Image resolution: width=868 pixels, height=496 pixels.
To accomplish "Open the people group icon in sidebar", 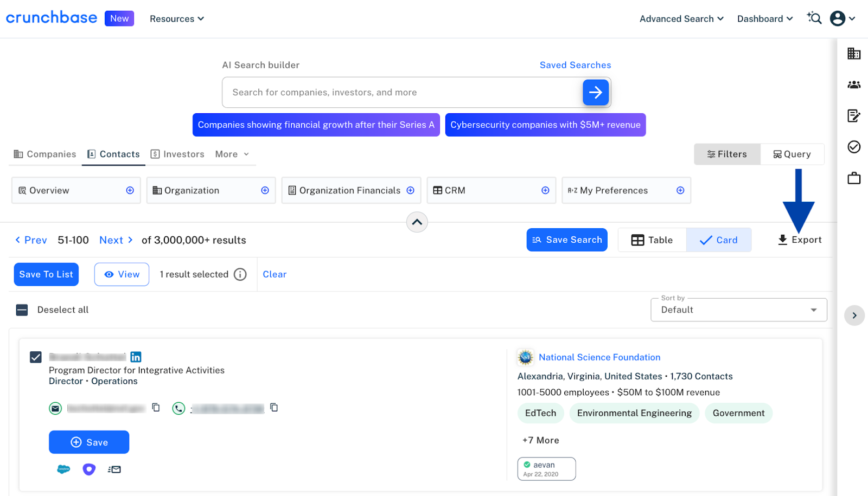I will (854, 85).
